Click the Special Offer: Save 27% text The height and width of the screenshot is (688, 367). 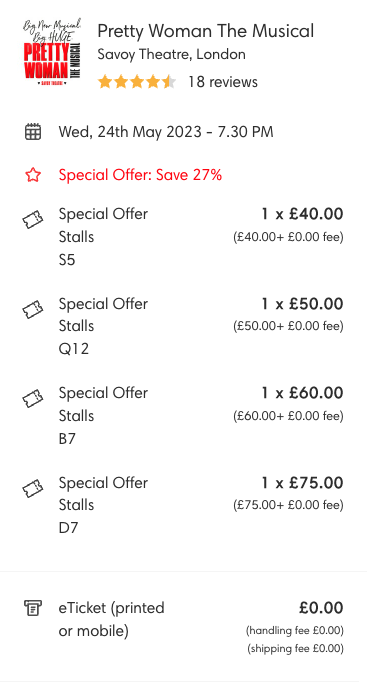pos(140,175)
